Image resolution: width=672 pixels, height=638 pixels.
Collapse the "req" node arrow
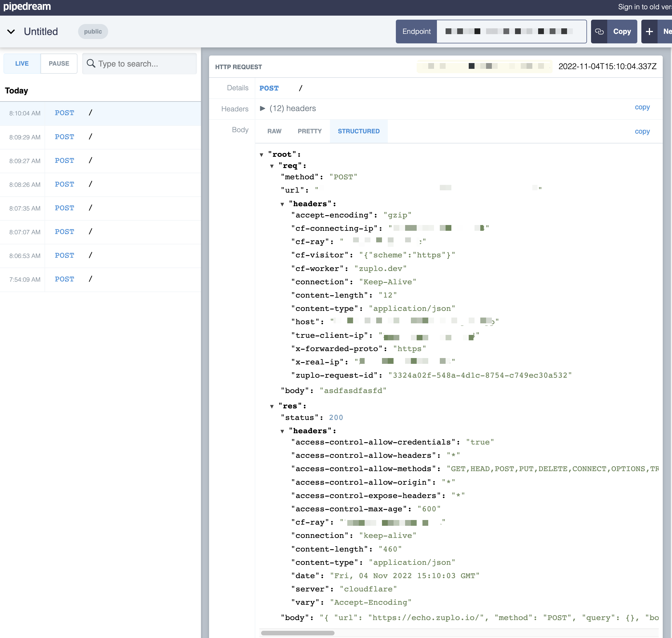pos(272,166)
